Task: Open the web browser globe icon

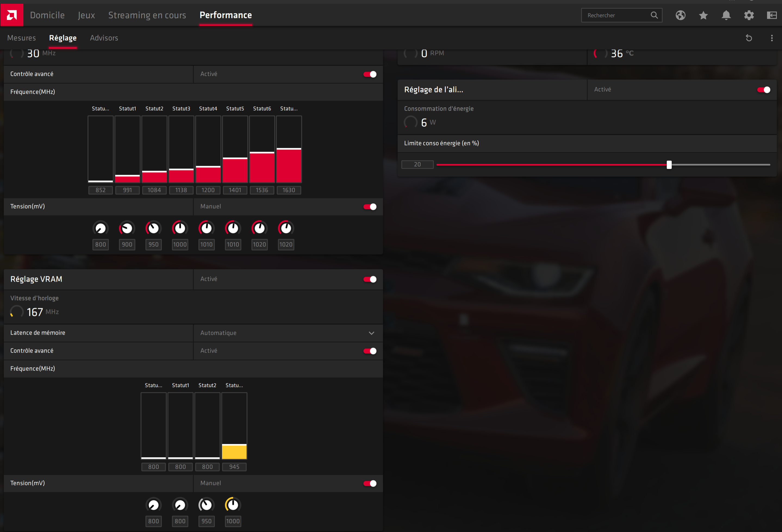Action: 680,15
